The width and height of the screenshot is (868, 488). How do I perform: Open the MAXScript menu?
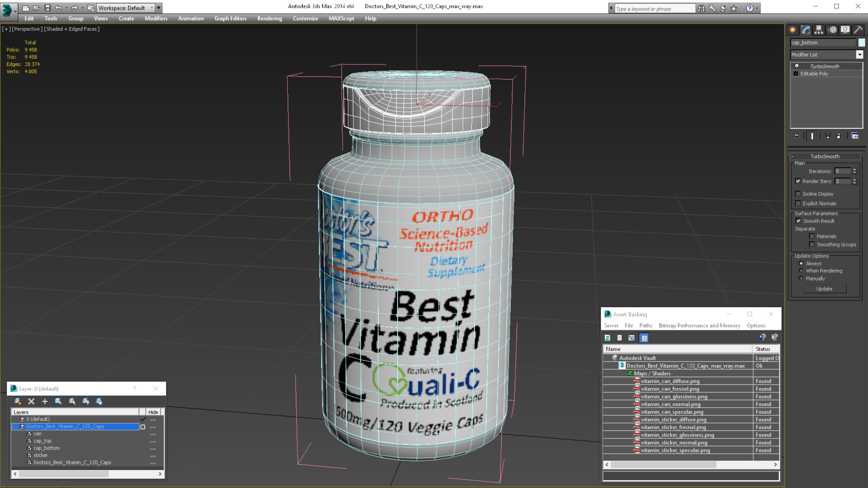pyautogui.click(x=341, y=18)
